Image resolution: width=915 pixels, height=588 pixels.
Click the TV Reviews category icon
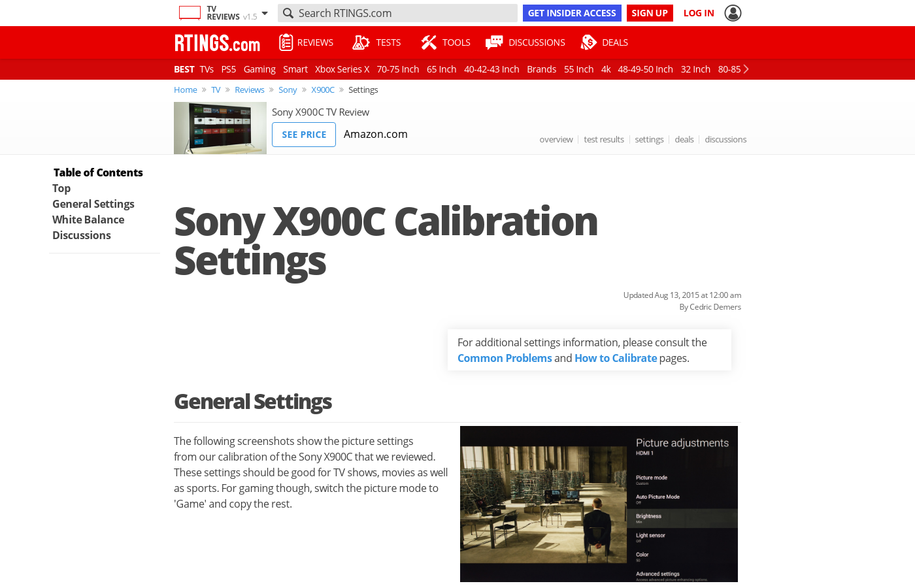pos(190,13)
